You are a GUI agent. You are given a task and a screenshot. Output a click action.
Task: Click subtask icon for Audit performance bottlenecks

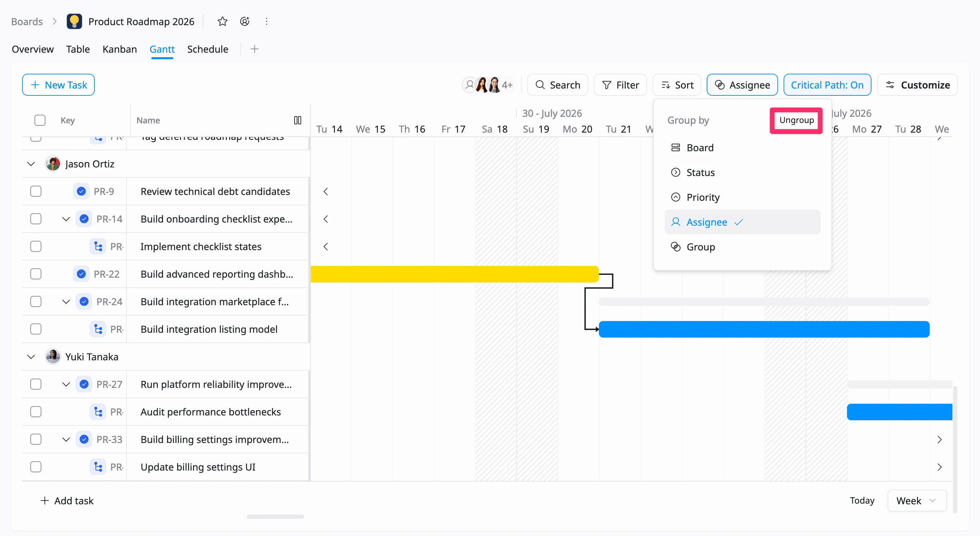coord(98,412)
